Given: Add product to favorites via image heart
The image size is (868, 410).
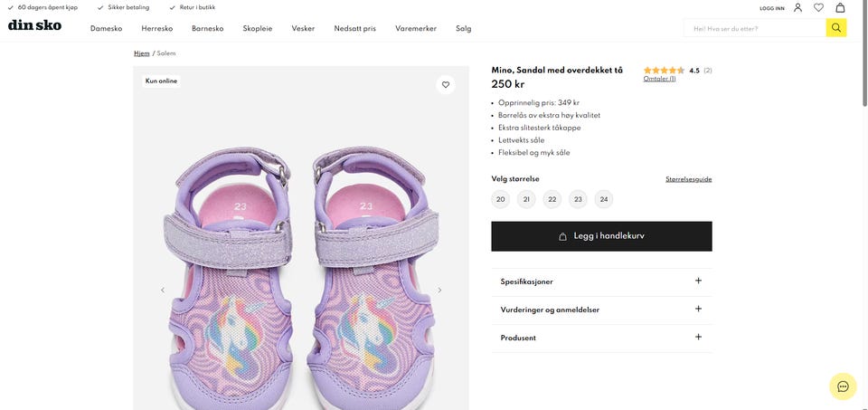Looking at the screenshot, I should click(x=446, y=85).
